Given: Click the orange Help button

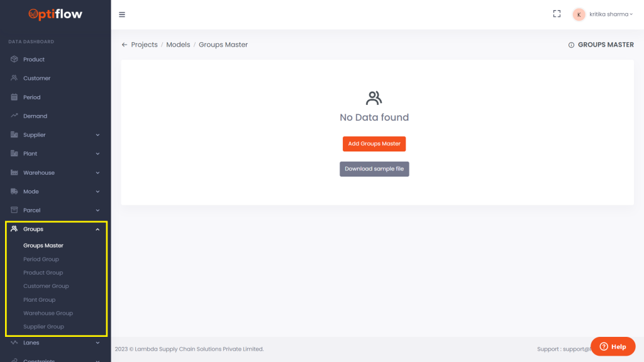Looking at the screenshot, I should click(613, 346).
